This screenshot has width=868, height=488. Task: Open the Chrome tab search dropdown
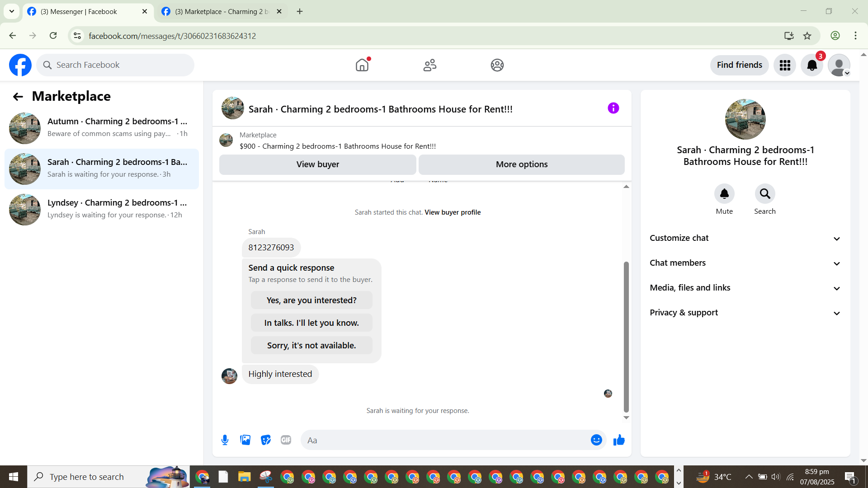pos(12,11)
